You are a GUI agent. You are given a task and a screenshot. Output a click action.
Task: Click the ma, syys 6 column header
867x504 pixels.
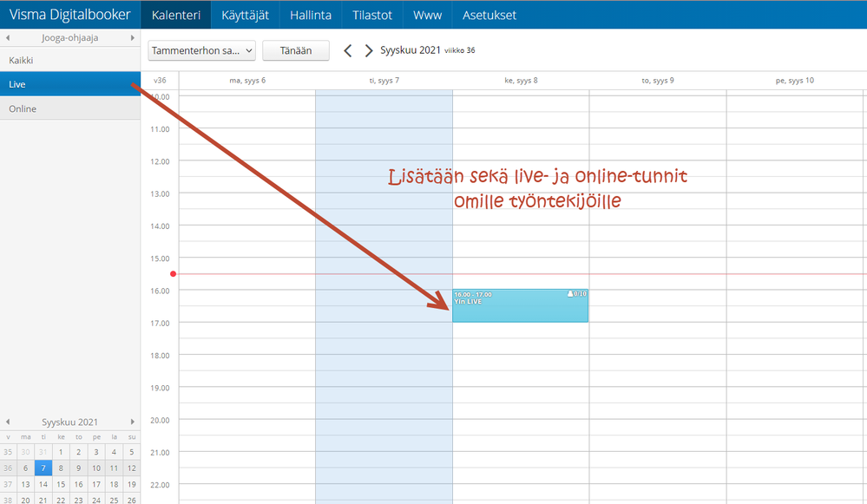click(247, 80)
